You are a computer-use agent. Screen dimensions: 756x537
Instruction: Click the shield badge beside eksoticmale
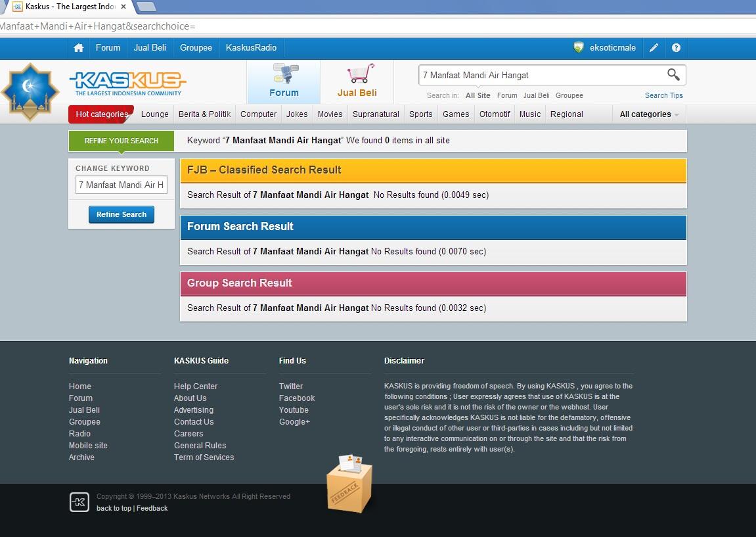pos(579,47)
